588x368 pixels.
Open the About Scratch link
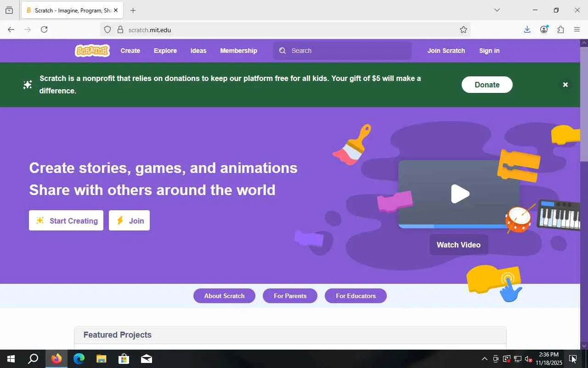[x=224, y=296]
